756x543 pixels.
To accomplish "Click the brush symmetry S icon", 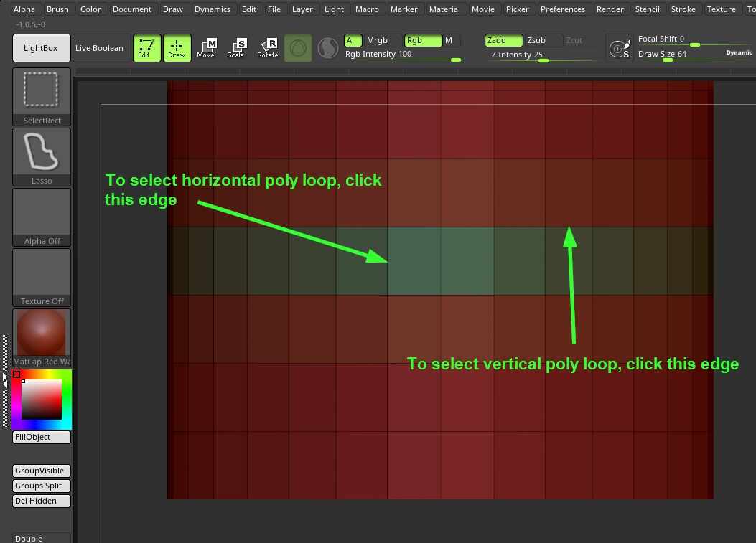I will click(620, 48).
